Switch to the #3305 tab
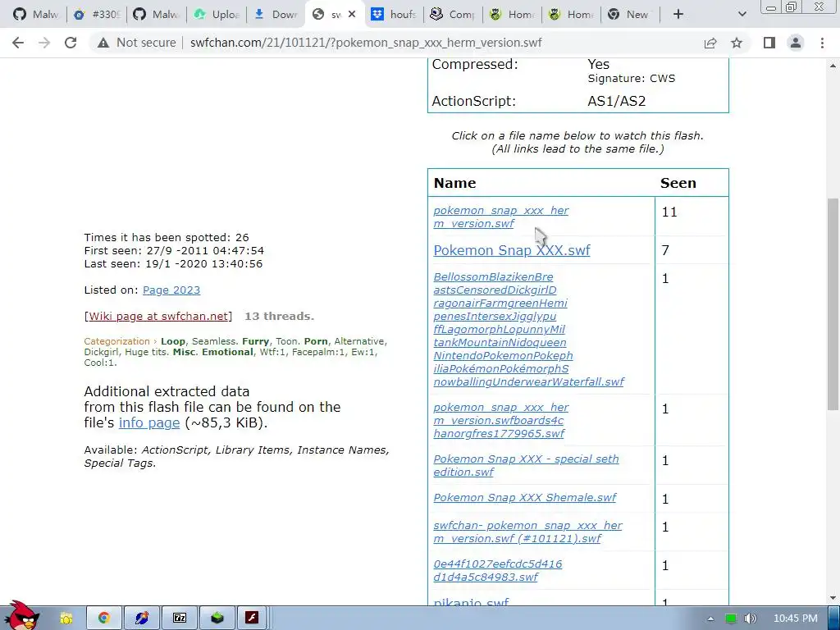 point(97,15)
